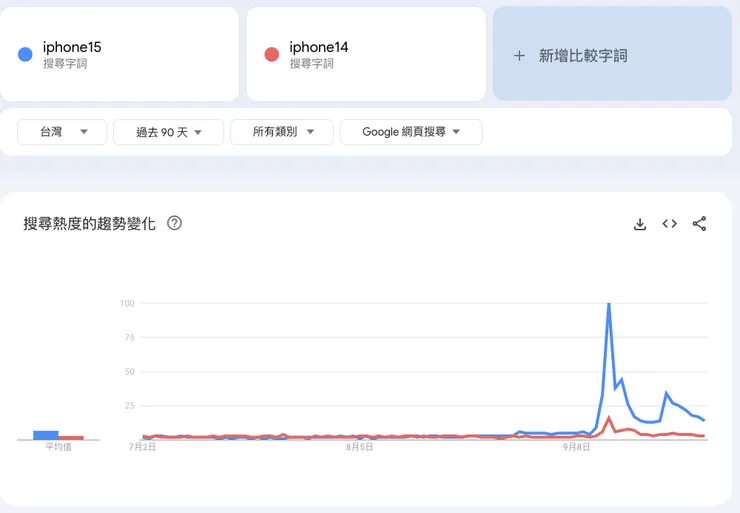
Task: Click the 75 y-axis value
Action: point(129,337)
